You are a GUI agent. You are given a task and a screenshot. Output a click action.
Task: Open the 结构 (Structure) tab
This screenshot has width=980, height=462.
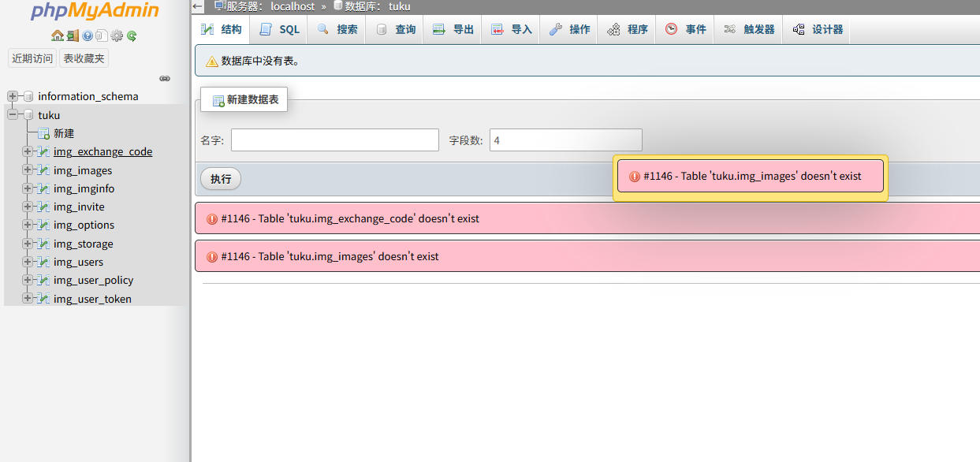(222, 29)
